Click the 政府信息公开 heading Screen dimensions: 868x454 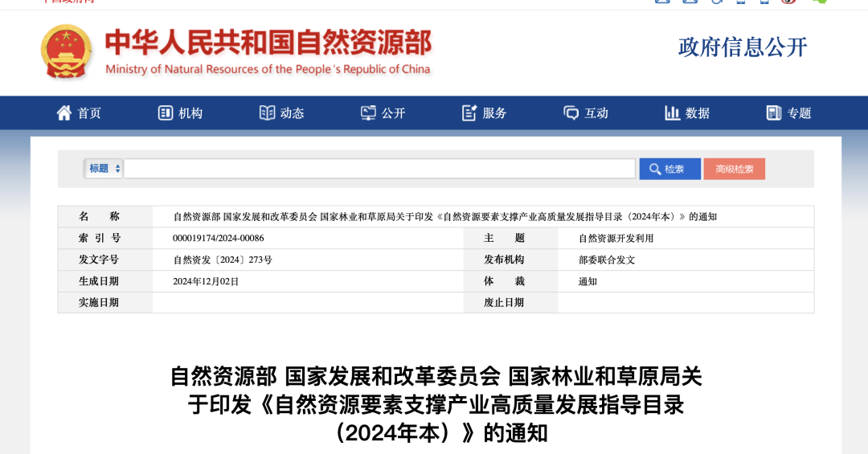743,47
